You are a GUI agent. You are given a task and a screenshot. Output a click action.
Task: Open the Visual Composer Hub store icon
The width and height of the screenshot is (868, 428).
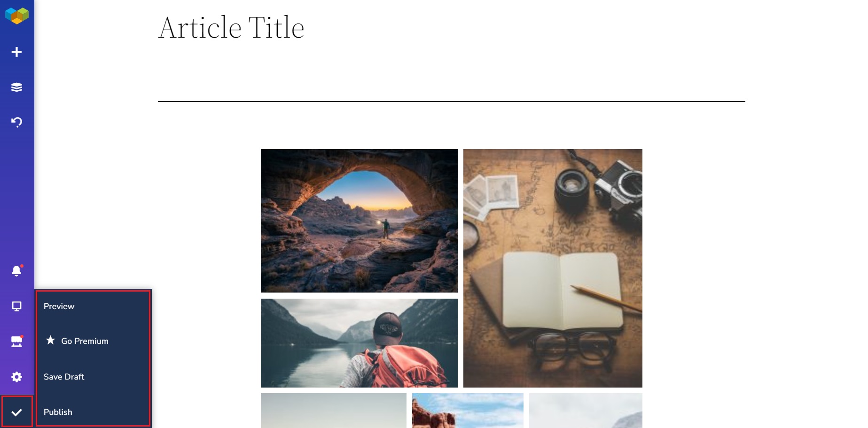click(x=17, y=341)
